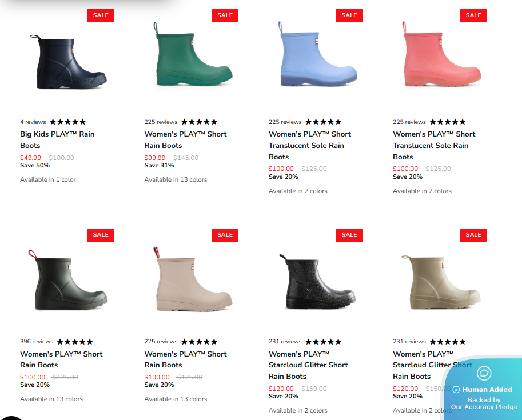Viewport: 522px width, 420px height.
Task: Open the light blue Translucent Sole boot image
Action: pyautogui.click(x=317, y=54)
